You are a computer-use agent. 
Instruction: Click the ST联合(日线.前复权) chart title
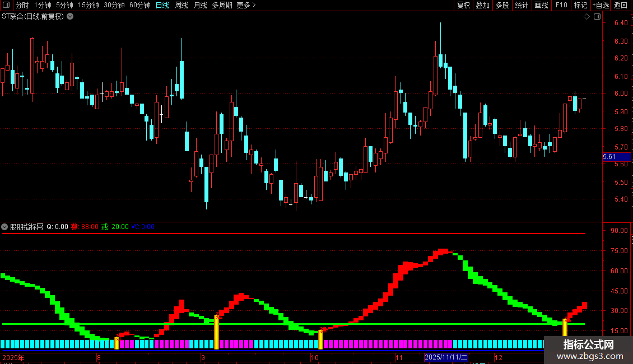pyautogui.click(x=32, y=17)
